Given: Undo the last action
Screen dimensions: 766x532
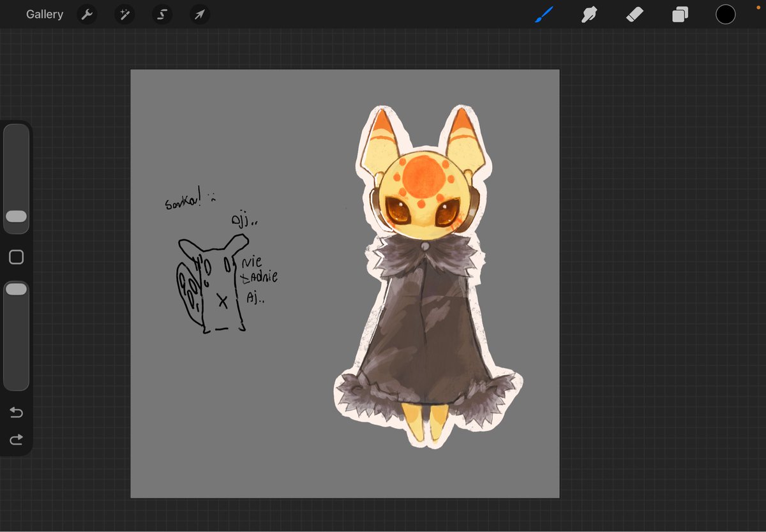Looking at the screenshot, I should pos(17,413).
